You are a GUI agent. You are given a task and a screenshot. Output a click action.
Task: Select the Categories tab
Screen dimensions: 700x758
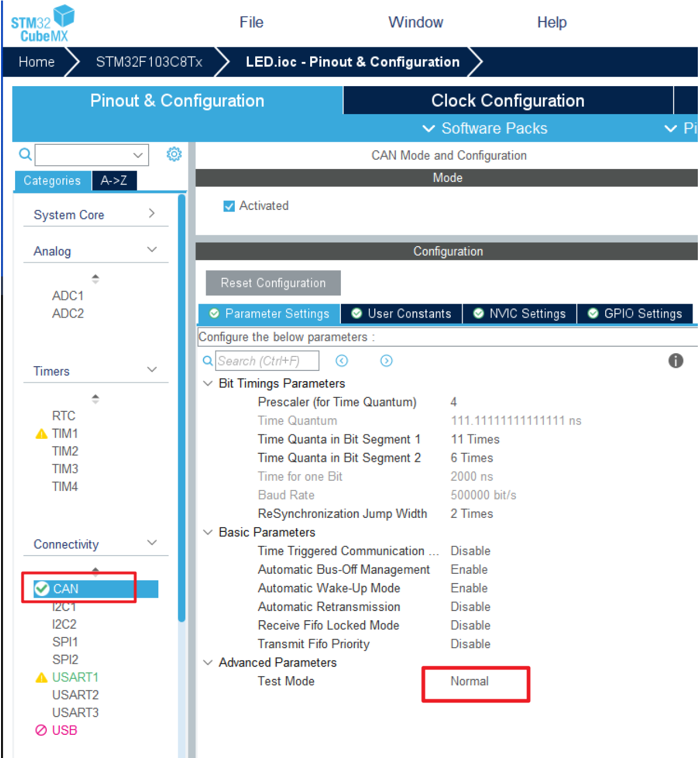coord(52,180)
